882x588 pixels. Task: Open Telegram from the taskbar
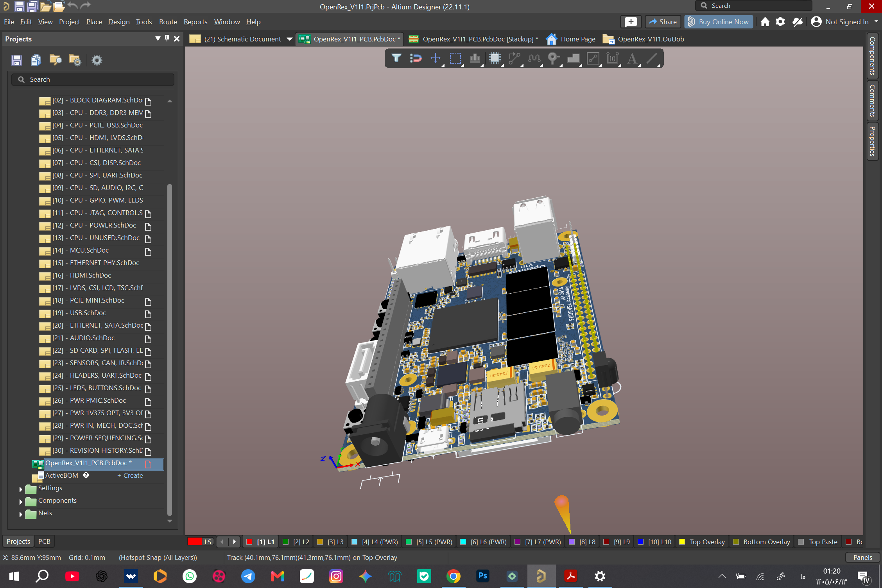click(248, 576)
